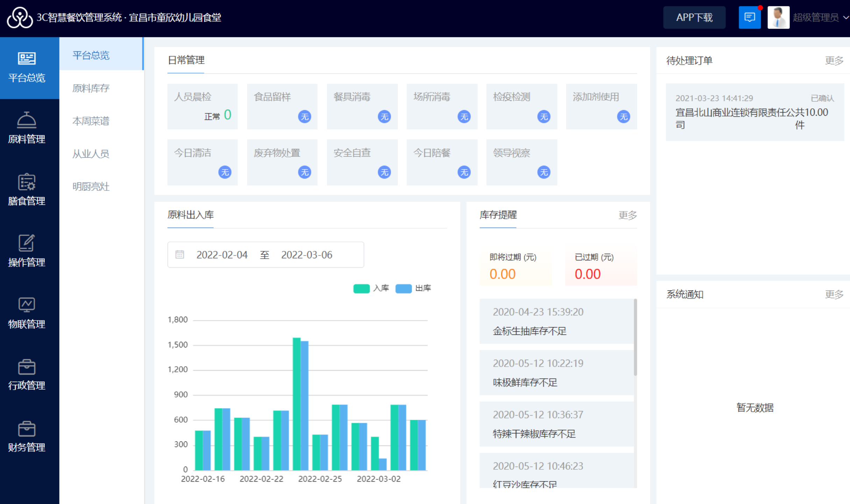Open the message notification icon
Screen dimensions: 850x504
749,17
